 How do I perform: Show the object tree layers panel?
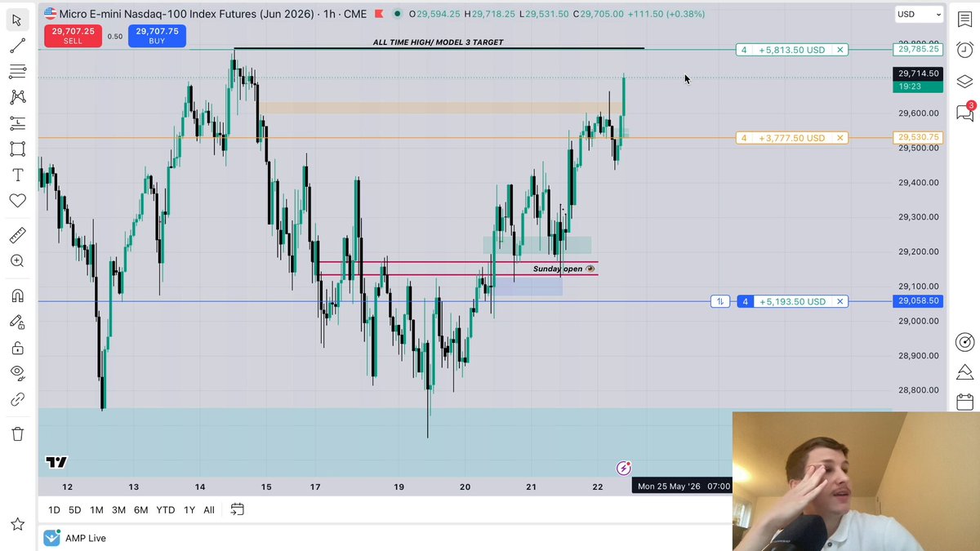964,81
